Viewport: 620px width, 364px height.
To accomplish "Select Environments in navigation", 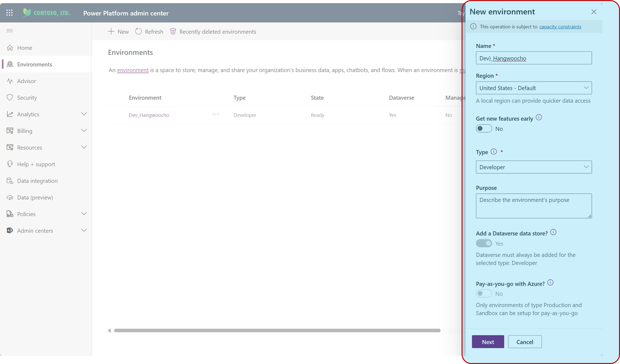I will [46, 64].
